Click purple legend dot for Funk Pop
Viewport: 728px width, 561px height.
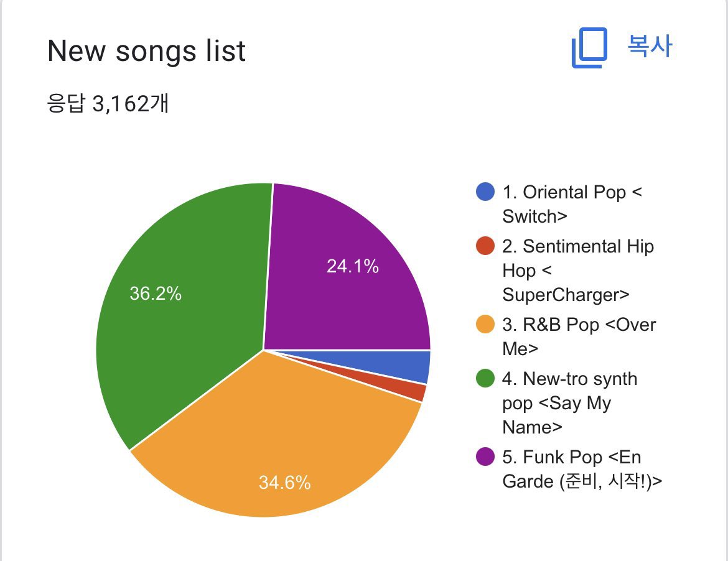pyautogui.click(x=485, y=457)
